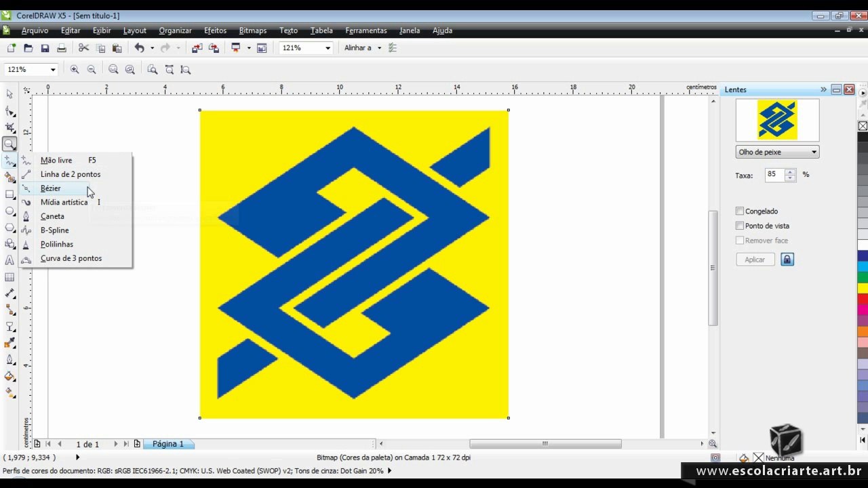The image size is (868, 488).
Task: Select the Pick tool arrow
Action: click(9, 94)
